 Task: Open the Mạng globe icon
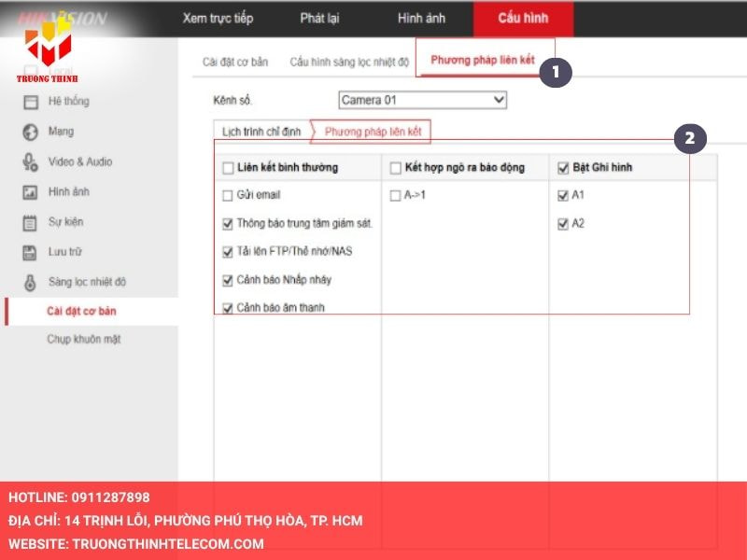pos(30,132)
